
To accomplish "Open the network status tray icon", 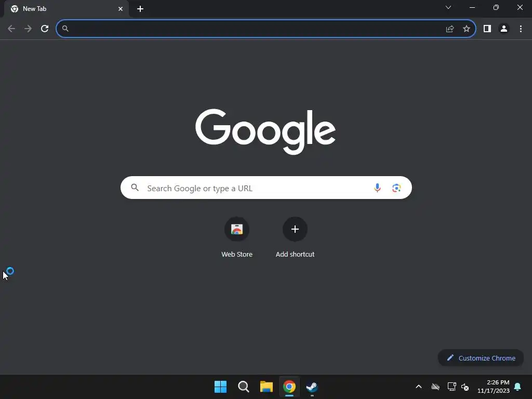I will click(451, 387).
